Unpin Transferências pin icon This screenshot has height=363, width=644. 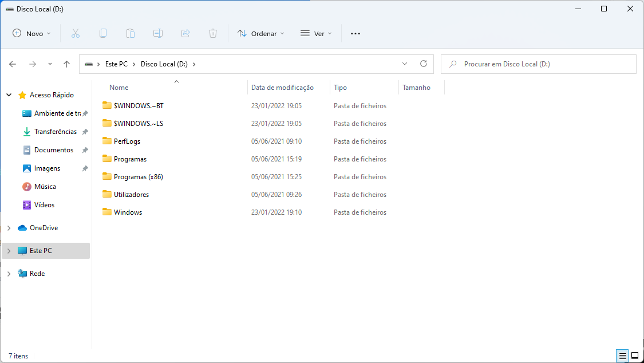(85, 132)
